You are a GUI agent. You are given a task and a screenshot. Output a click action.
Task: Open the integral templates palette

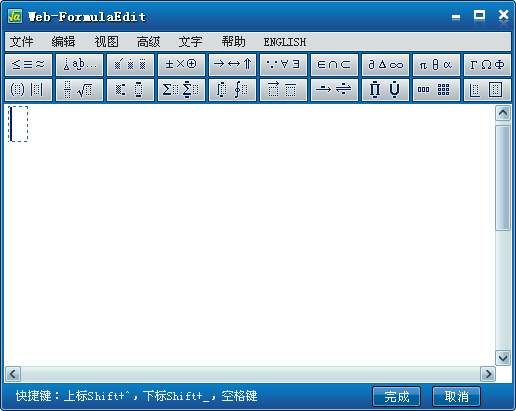(232, 90)
